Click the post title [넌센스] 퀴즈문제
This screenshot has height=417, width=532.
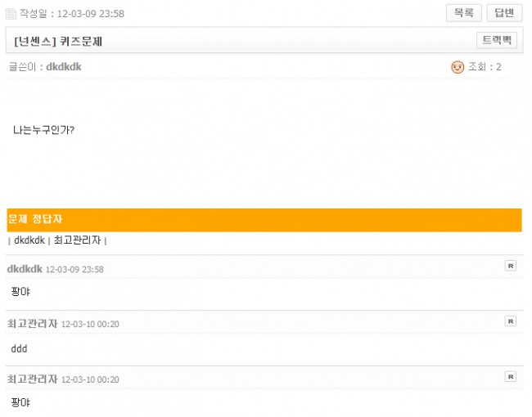(x=58, y=41)
